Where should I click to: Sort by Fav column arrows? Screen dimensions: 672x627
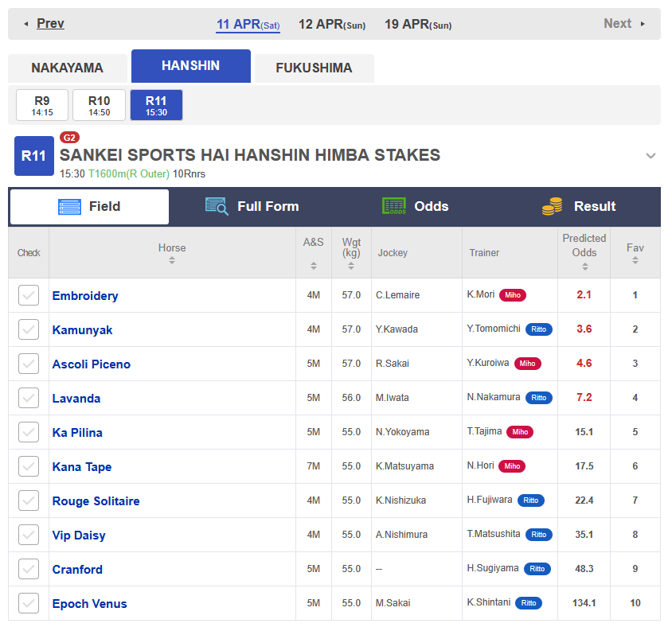635,260
